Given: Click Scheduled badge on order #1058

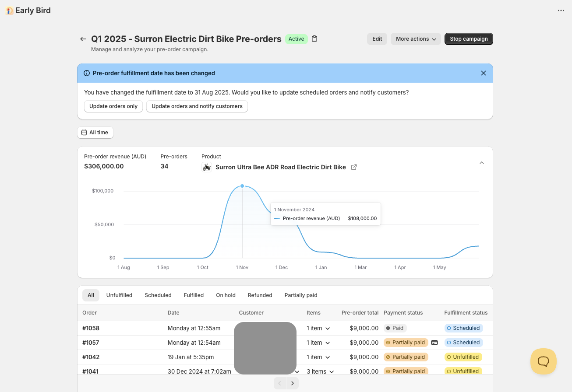Looking at the screenshot, I should [463, 328].
